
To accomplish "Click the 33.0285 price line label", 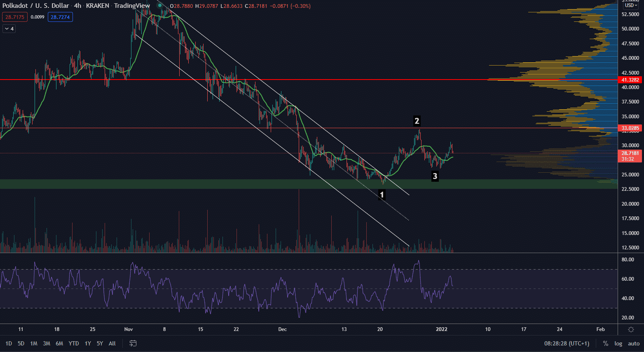I will [630, 128].
